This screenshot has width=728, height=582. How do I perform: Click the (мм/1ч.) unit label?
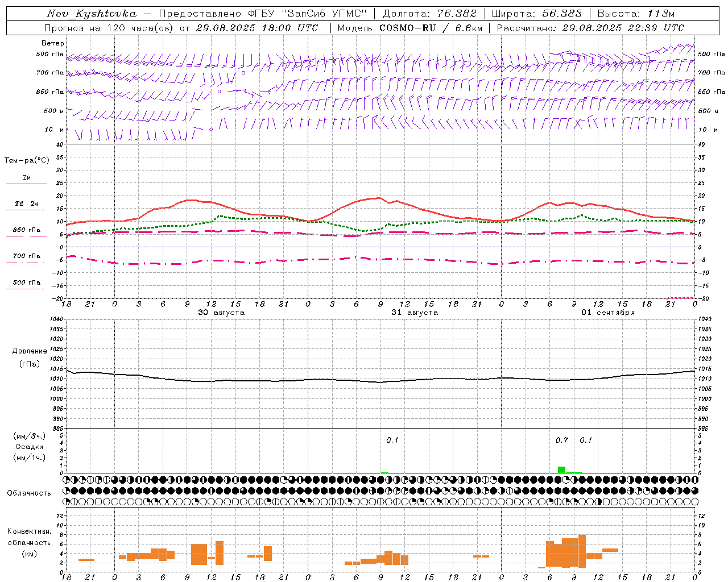pyautogui.click(x=29, y=458)
